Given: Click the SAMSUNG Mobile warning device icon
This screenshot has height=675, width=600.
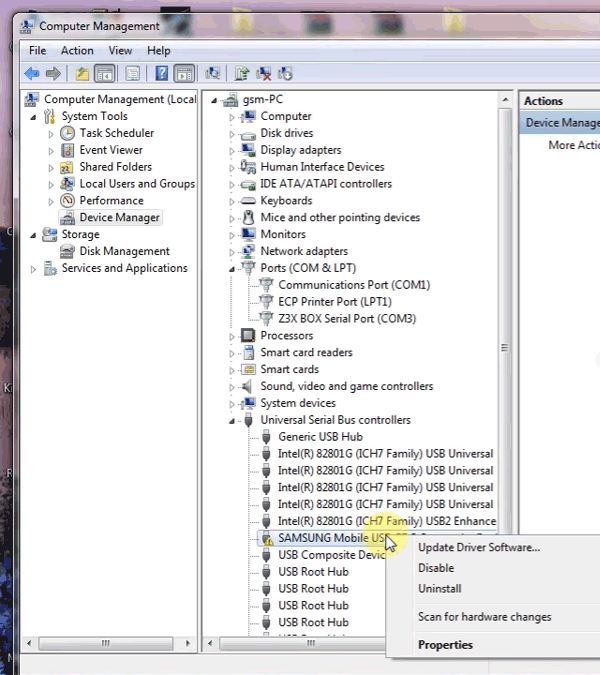Looking at the screenshot, I should coord(267,539).
